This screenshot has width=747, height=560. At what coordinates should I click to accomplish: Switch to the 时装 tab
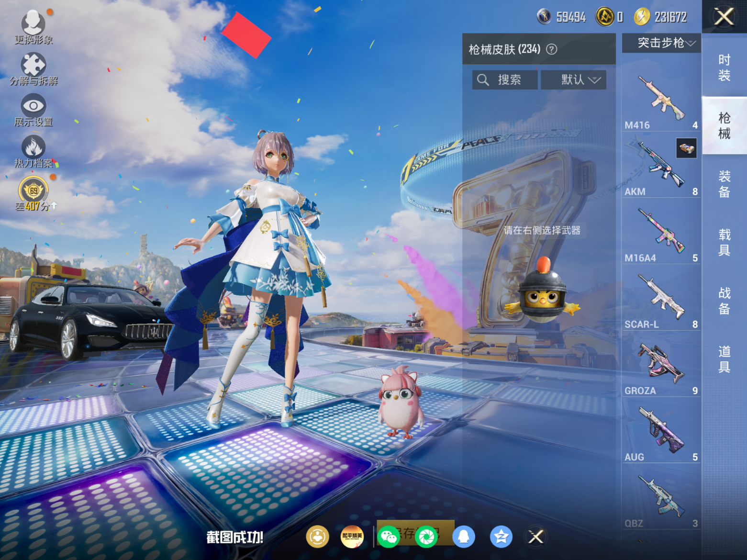point(724,68)
